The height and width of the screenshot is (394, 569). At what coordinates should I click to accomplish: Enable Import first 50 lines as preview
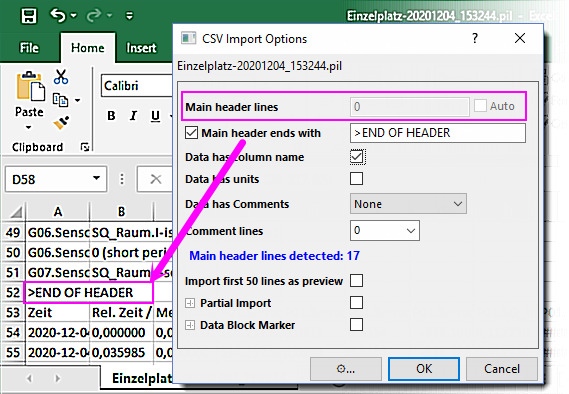click(x=357, y=281)
